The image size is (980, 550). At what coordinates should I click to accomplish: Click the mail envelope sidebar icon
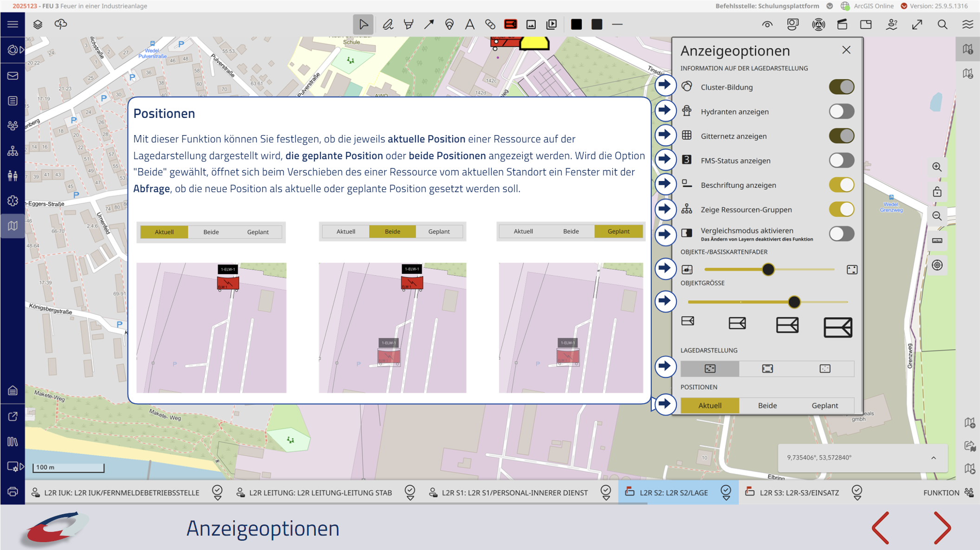tap(13, 75)
